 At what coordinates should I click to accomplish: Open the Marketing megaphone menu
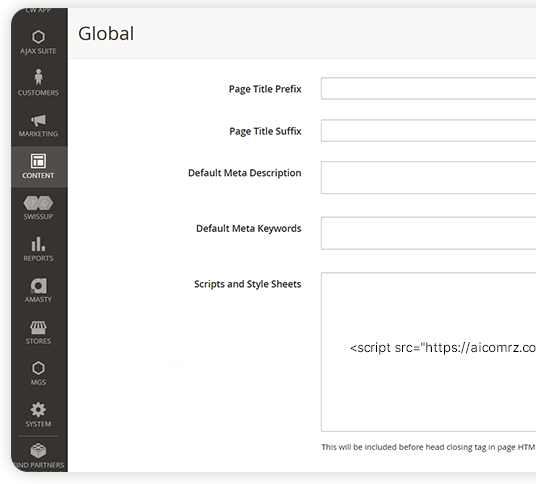(x=39, y=125)
